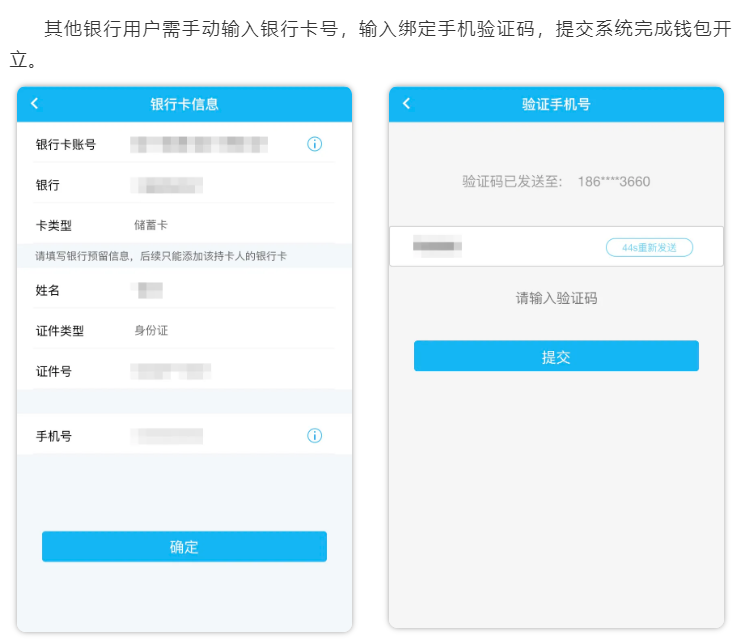The image size is (737, 639).
Task: Tap the info icon beside 银行卡账号
Action: (x=314, y=144)
